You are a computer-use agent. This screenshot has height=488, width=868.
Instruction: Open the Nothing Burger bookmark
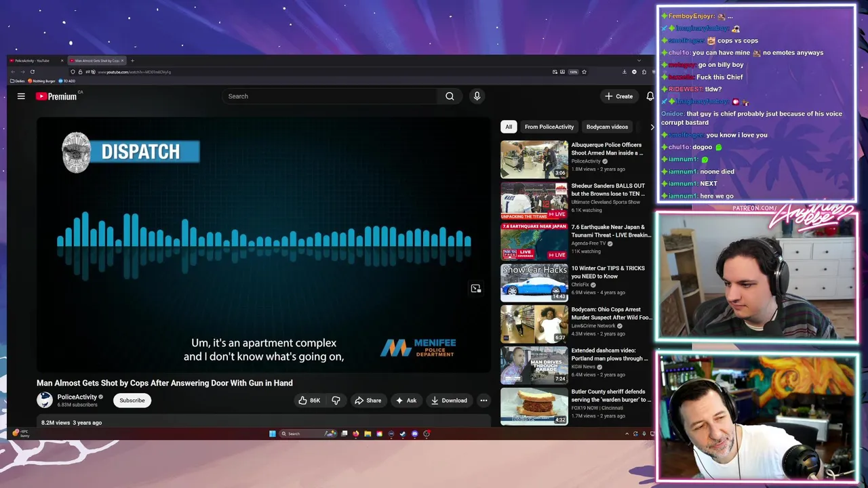point(41,81)
